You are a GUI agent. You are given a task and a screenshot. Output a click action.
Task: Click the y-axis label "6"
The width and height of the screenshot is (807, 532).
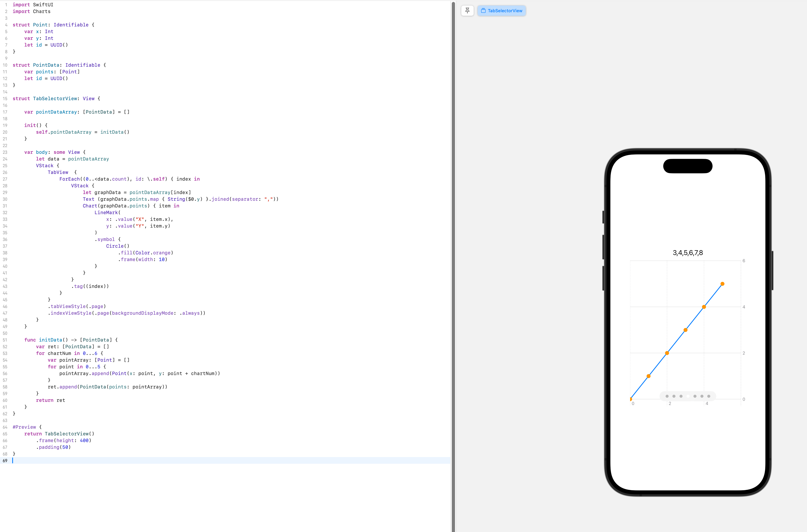click(x=744, y=260)
